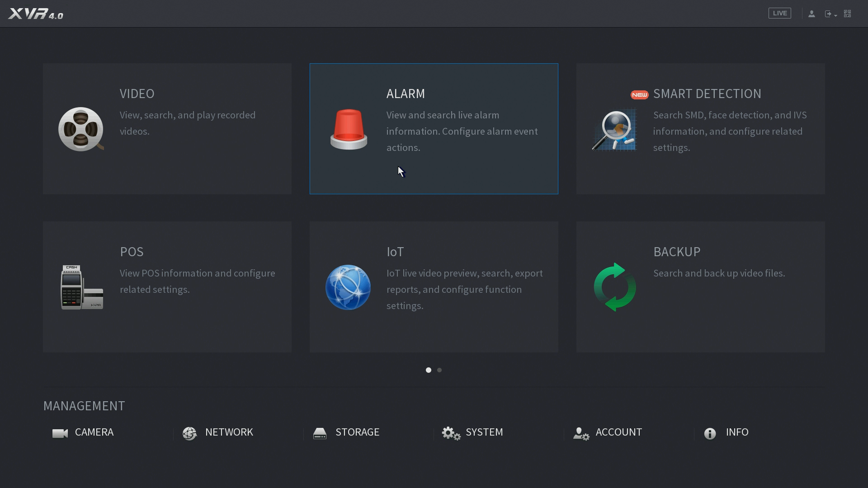This screenshot has height=488, width=868.
Task: Click the XVR 4.0 logo
Action: 36,14
